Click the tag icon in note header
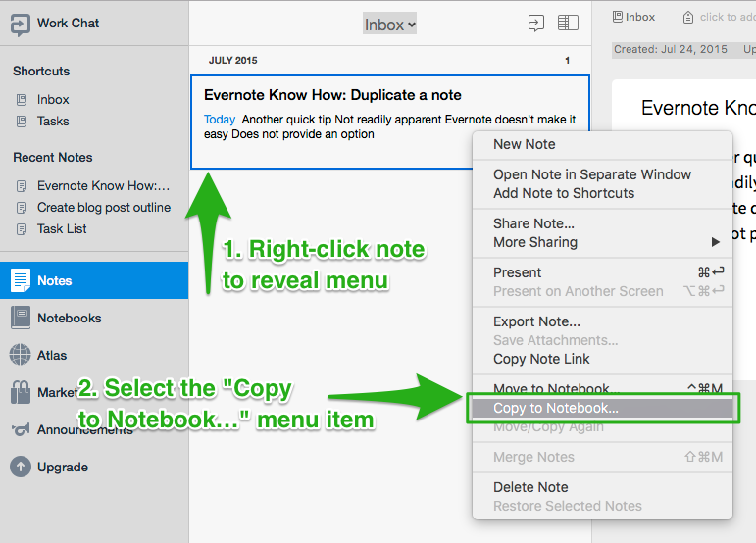This screenshot has width=756, height=543. [x=688, y=18]
